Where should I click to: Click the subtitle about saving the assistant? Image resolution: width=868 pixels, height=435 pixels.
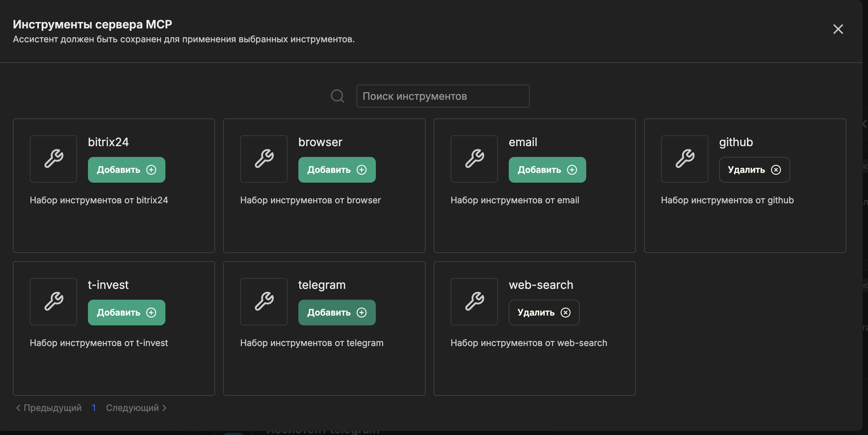(184, 39)
